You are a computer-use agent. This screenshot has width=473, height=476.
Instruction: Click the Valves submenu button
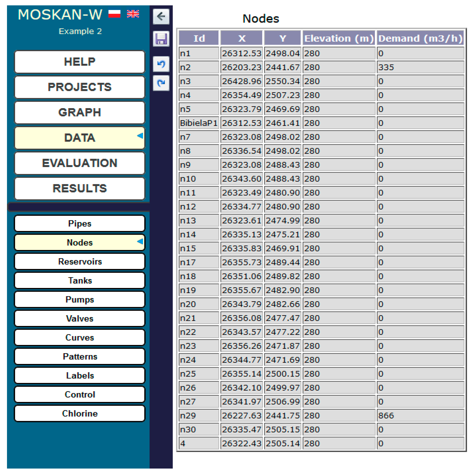tap(80, 318)
